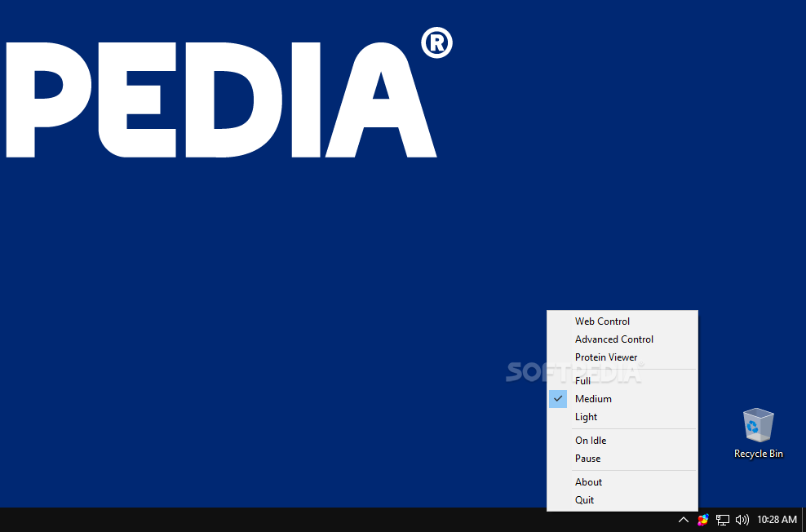
Task: Select the Recycle Bin desktop icon
Action: 758,432
